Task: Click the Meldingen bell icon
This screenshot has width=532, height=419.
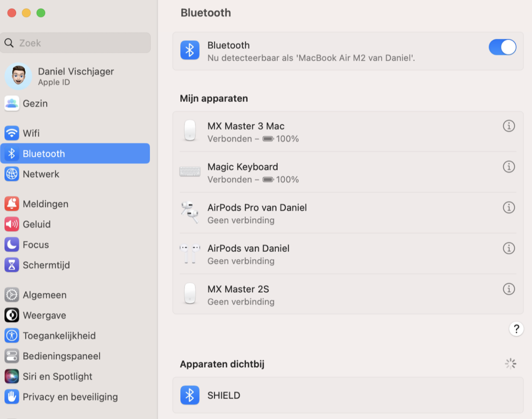Action: coord(12,203)
